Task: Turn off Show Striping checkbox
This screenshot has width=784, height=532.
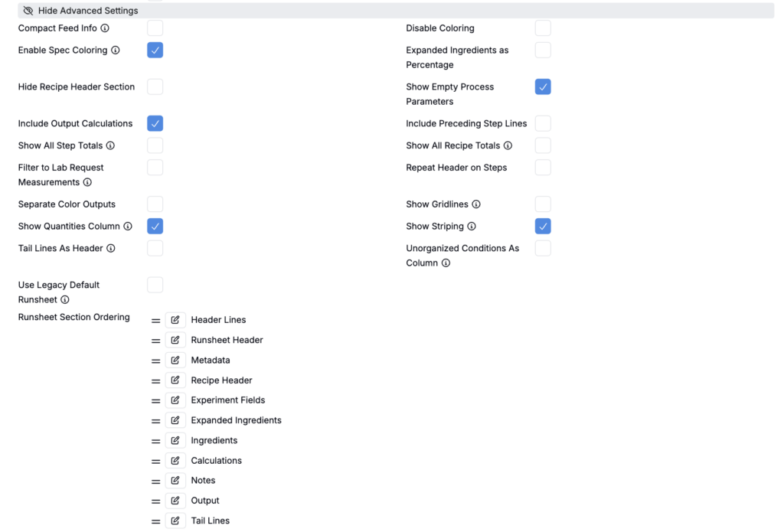Action: [543, 227]
